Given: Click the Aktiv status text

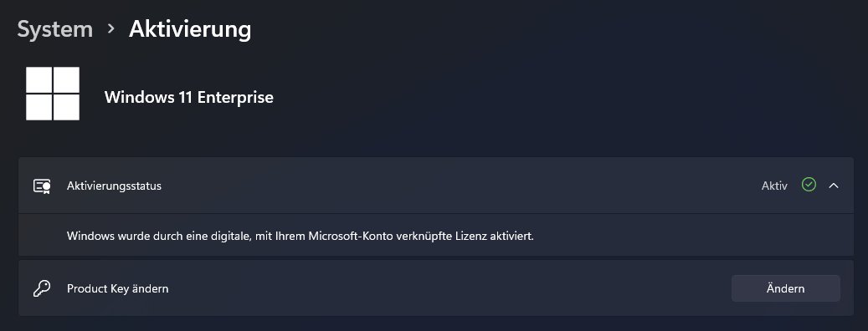Looking at the screenshot, I should click(774, 186).
